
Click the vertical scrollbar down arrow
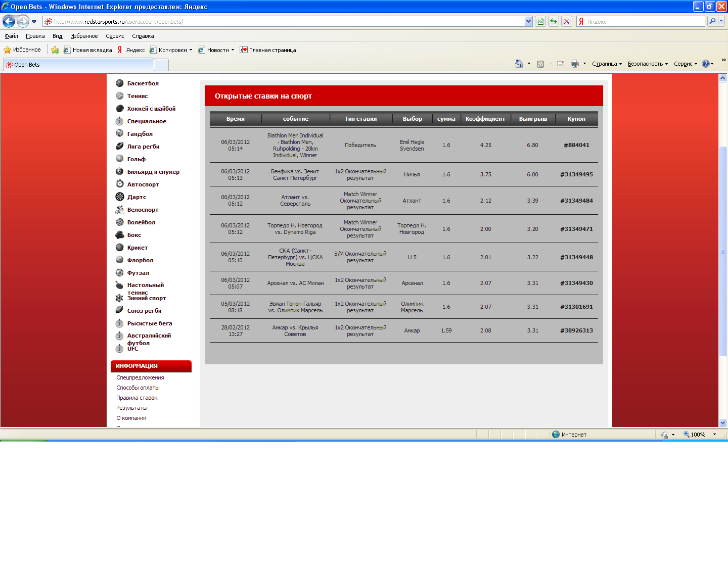(x=723, y=423)
